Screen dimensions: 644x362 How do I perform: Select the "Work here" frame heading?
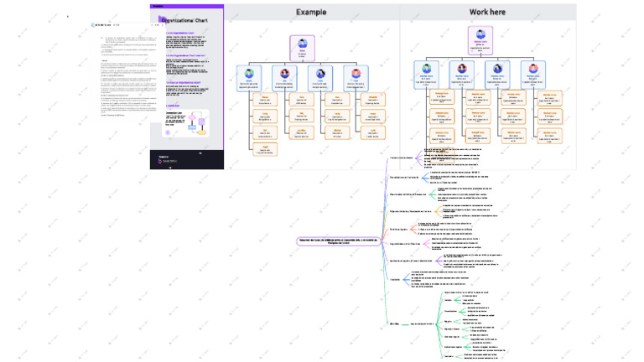click(487, 13)
